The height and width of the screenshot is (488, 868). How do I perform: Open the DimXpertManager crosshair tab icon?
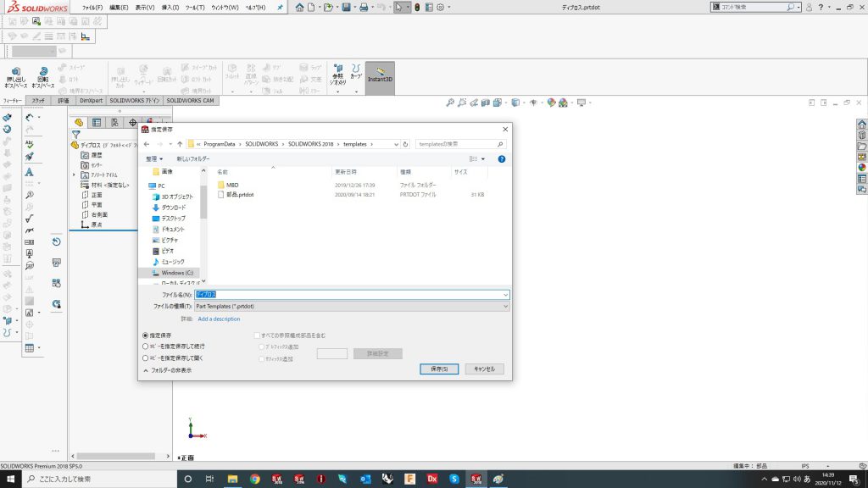click(133, 122)
